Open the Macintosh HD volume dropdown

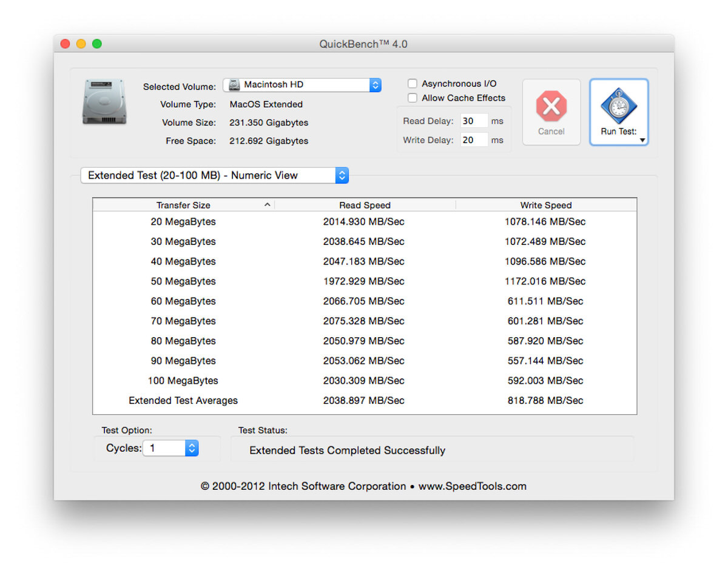[x=302, y=85]
